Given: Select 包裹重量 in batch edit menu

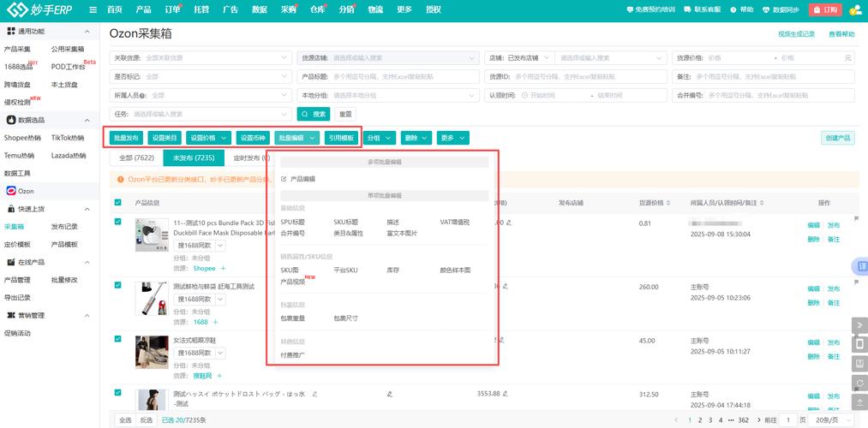Looking at the screenshot, I should [293, 318].
